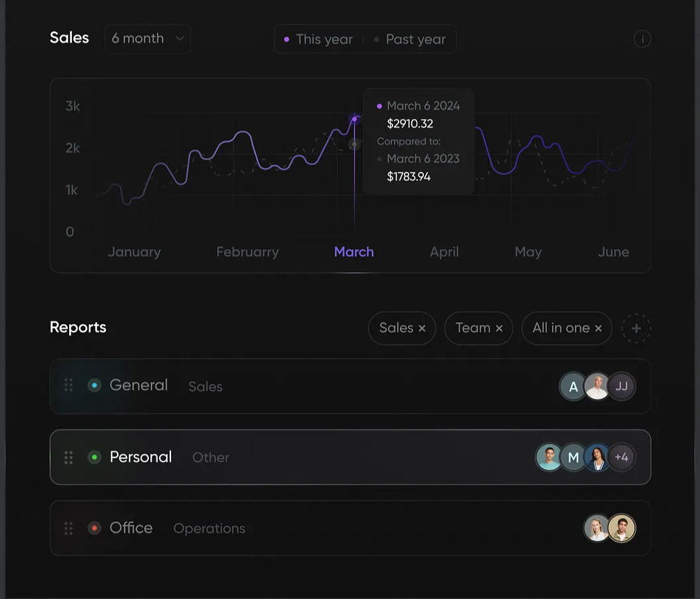The width and height of the screenshot is (700, 599).
Task: Remove the All in one filter tag
Action: [x=598, y=328]
